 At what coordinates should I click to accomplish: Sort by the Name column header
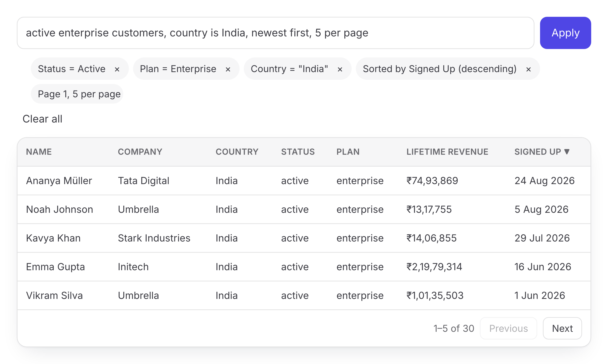39,152
